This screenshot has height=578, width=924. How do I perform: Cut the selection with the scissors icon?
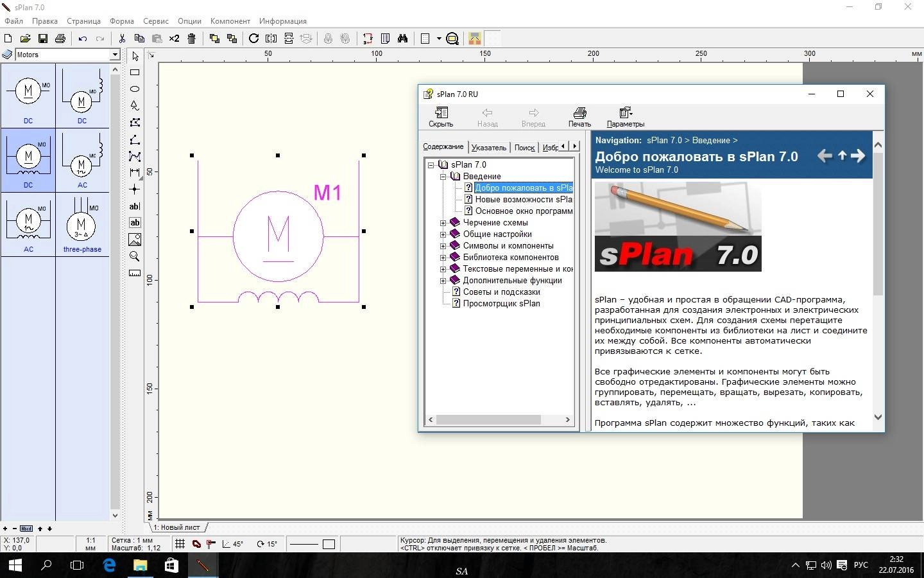[x=122, y=39]
